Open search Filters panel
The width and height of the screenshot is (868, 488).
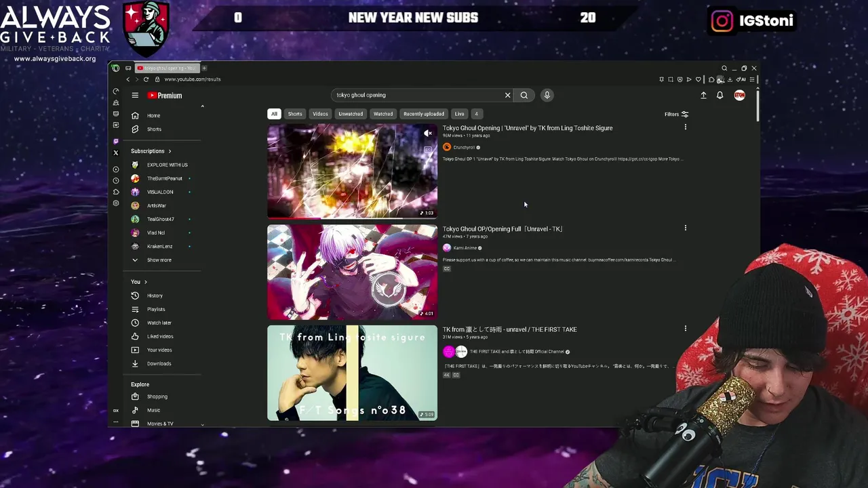tap(676, 115)
